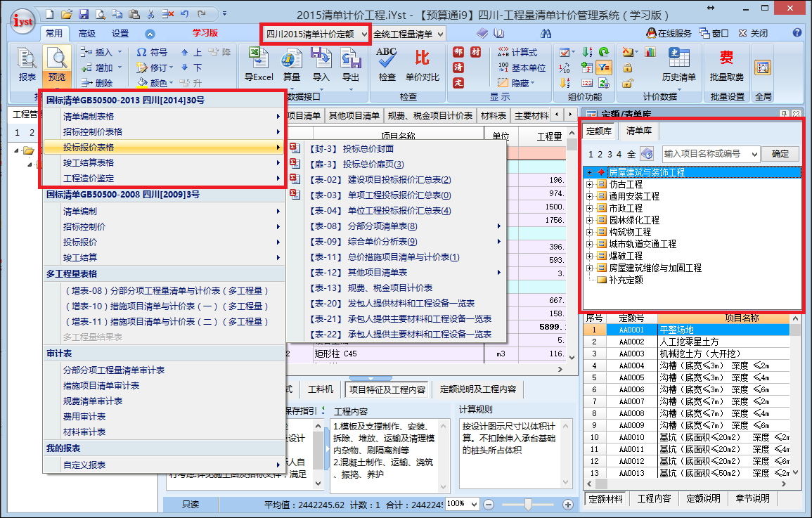
Task: Click the 导Excel export icon
Action: click(x=259, y=65)
